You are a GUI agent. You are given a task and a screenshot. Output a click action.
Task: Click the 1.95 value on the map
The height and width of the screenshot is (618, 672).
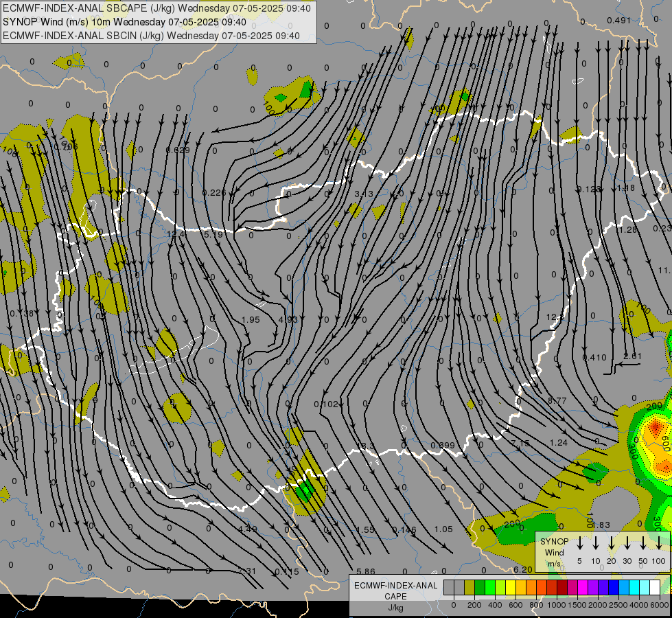[x=251, y=319]
